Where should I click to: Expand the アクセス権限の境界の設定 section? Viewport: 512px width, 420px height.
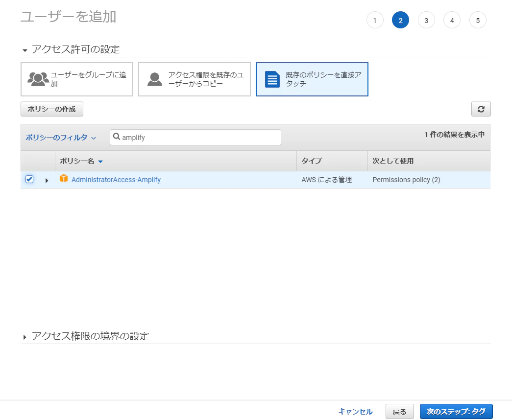click(25, 337)
